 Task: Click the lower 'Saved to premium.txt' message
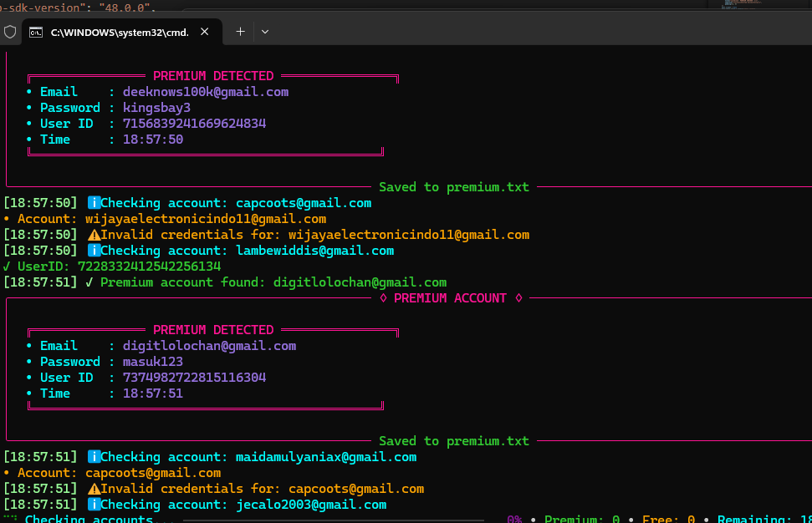tap(454, 441)
